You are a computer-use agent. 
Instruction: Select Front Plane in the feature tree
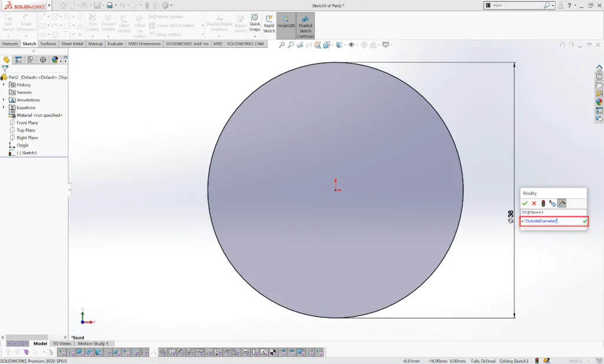coord(27,123)
